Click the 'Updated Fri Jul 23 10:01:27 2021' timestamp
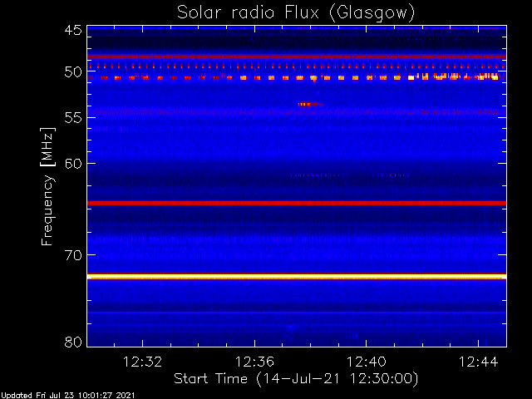This screenshot has width=532, height=399. coord(68,396)
